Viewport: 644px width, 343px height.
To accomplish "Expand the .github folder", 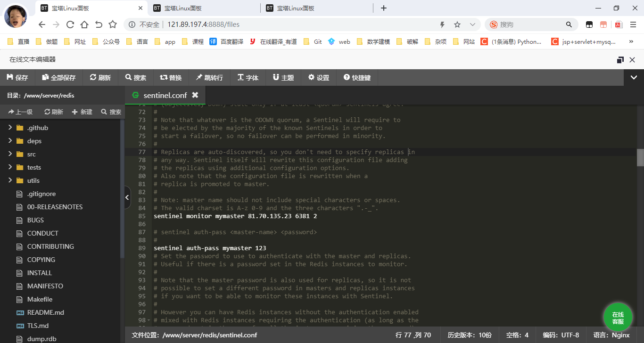I will click(10, 128).
